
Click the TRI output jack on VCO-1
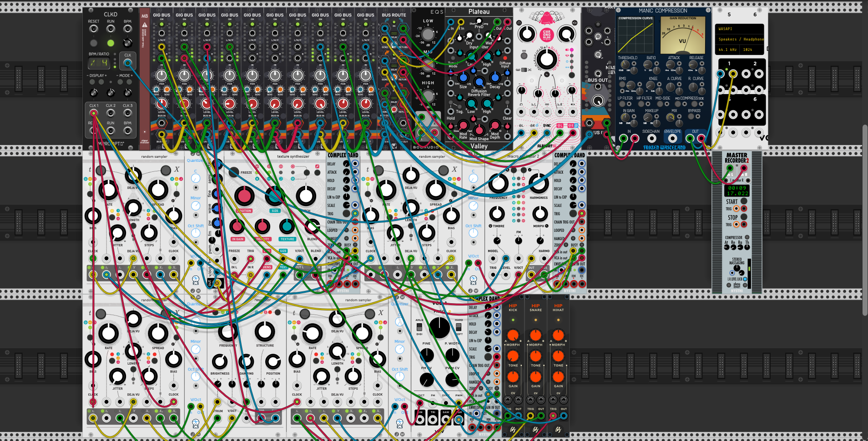[x=433, y=421]
